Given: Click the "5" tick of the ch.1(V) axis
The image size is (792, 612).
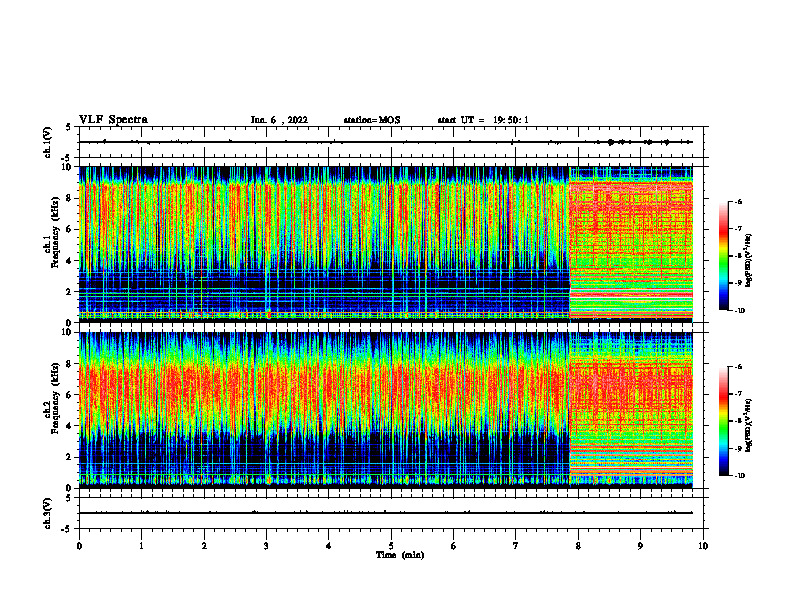Looking at the screenshot, I should [x=68, y=128].
